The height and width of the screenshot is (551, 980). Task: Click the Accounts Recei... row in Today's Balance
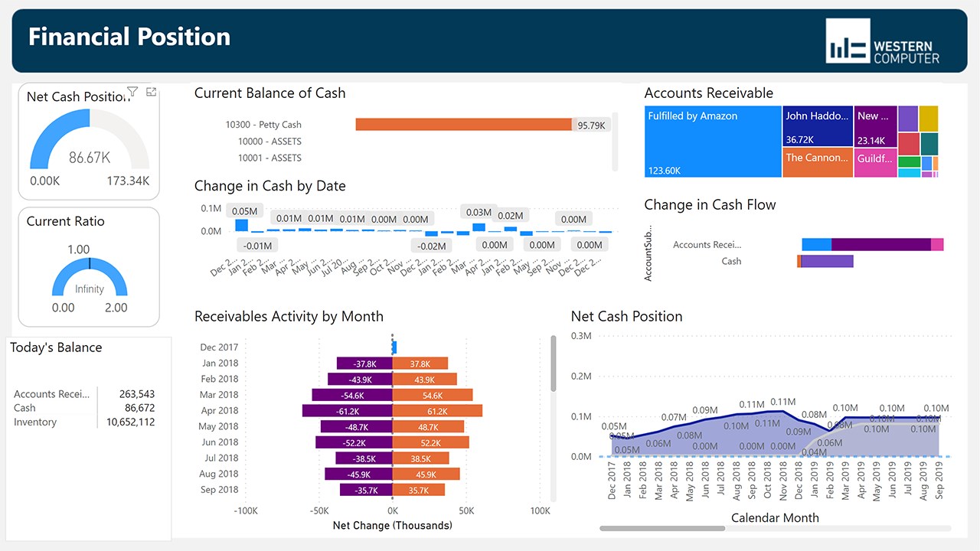pyautogui.click(x=84, y=394)
